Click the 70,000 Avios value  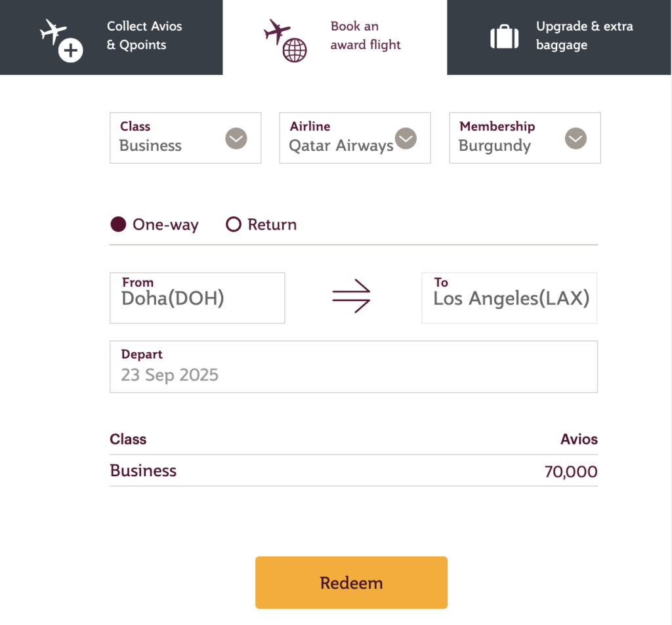570,470
